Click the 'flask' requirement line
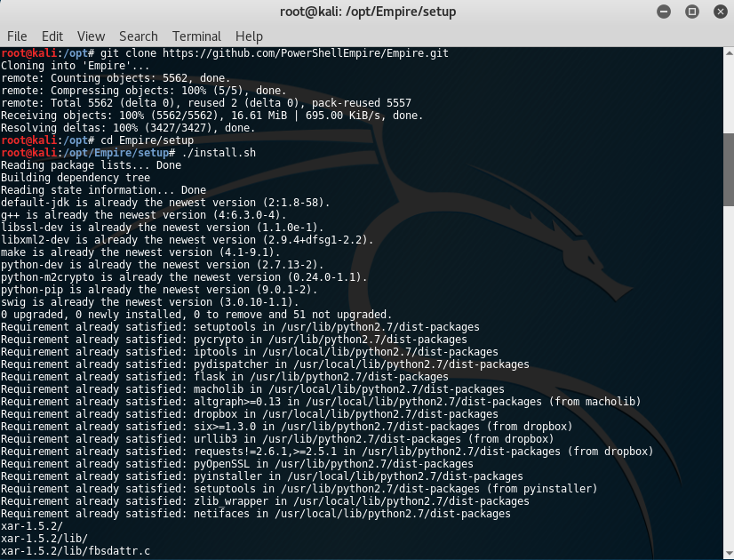Image resolution: width=734 pixels, height=560 pixels. point(225,377)
